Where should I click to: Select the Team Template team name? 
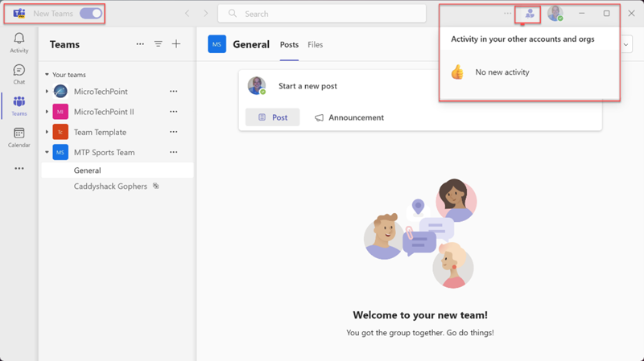tap(100, 132)
